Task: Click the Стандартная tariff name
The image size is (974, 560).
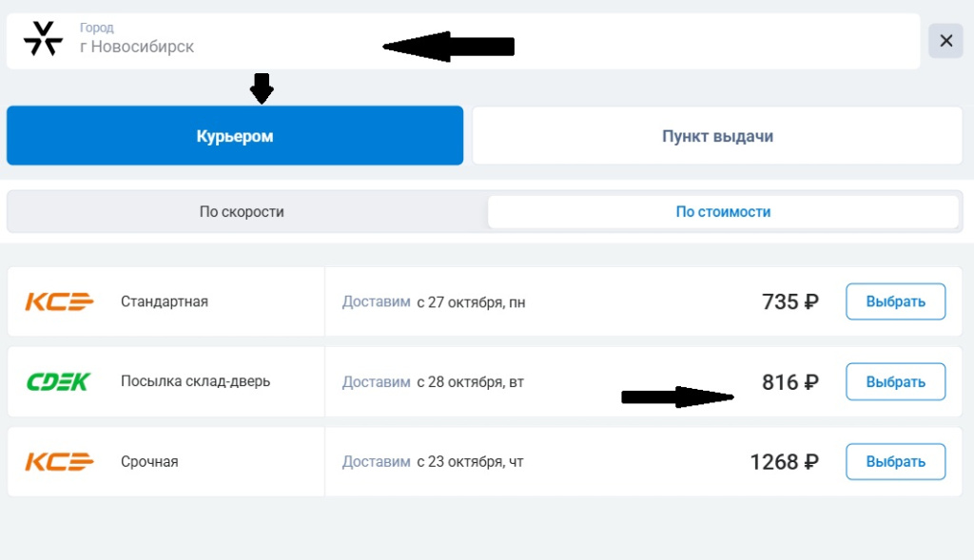Action: (165, 302)
